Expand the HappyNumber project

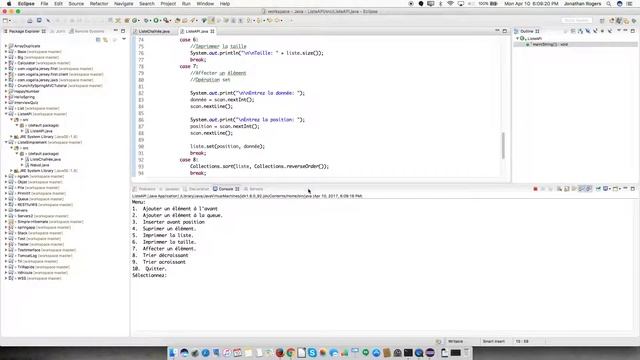pyautogui.click(x=6, y=91)
